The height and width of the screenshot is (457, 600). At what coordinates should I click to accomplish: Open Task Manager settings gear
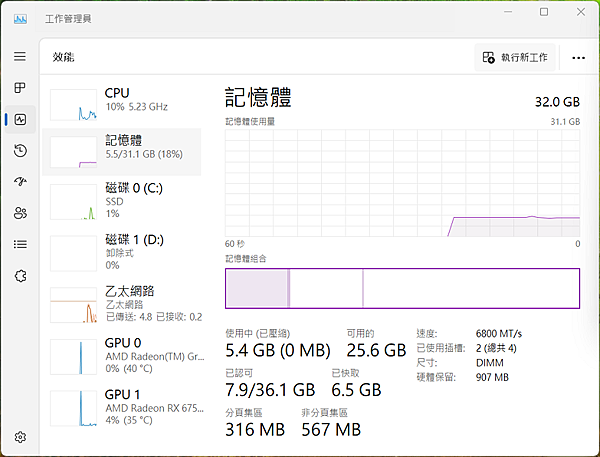(20, 437)
